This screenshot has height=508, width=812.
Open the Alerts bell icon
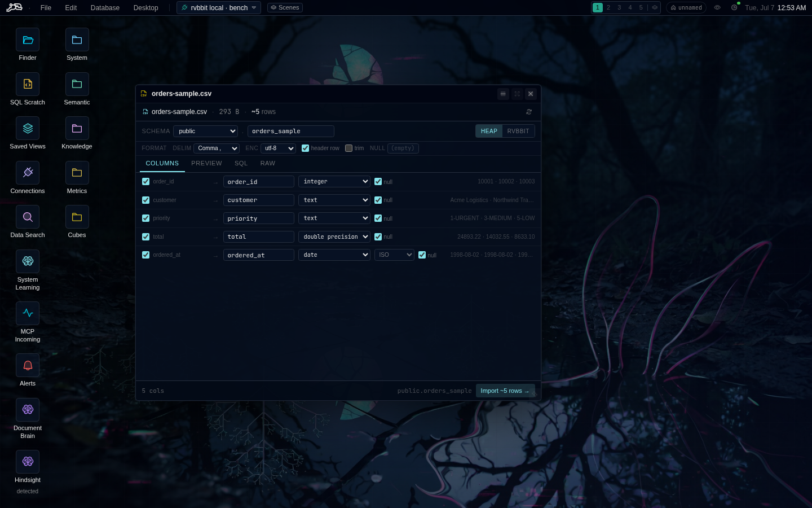[28, 365]
